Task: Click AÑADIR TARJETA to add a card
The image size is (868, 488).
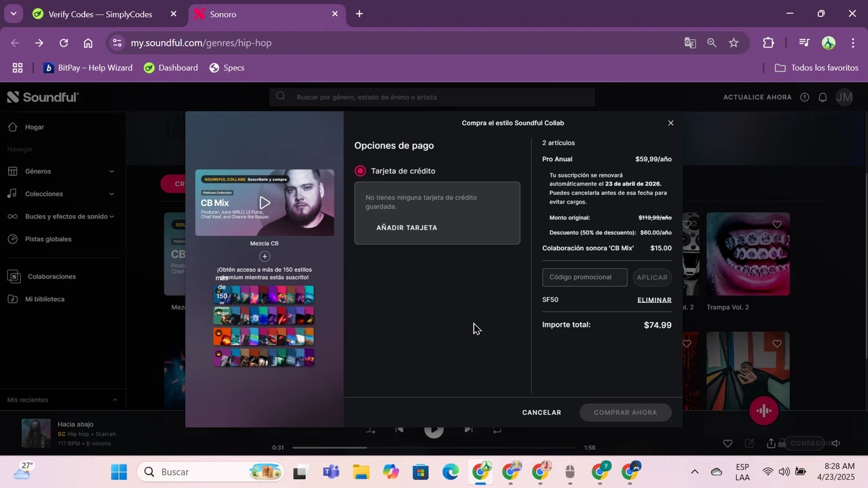Action: 407,228
